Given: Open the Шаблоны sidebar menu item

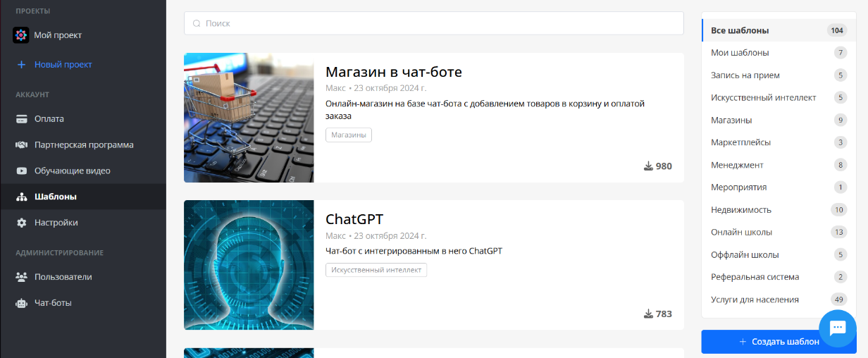Looking at the screenshot, I should click(55, 197).
